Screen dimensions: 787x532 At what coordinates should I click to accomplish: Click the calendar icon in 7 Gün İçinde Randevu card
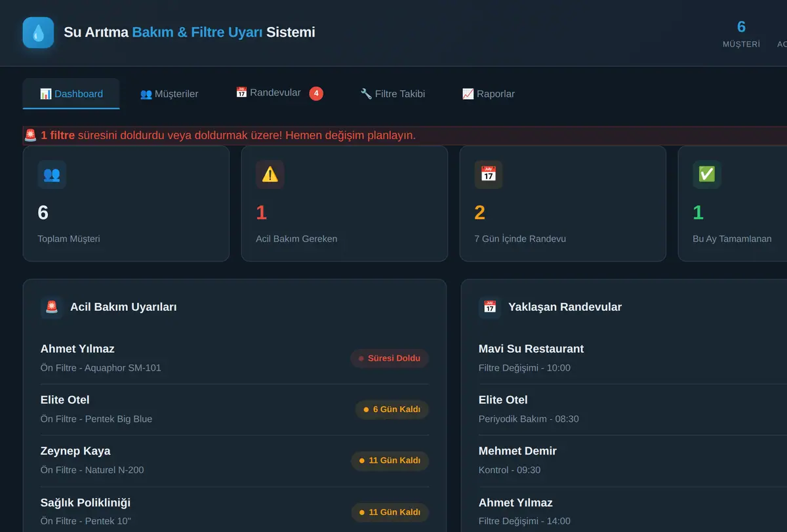click(489, 174)
